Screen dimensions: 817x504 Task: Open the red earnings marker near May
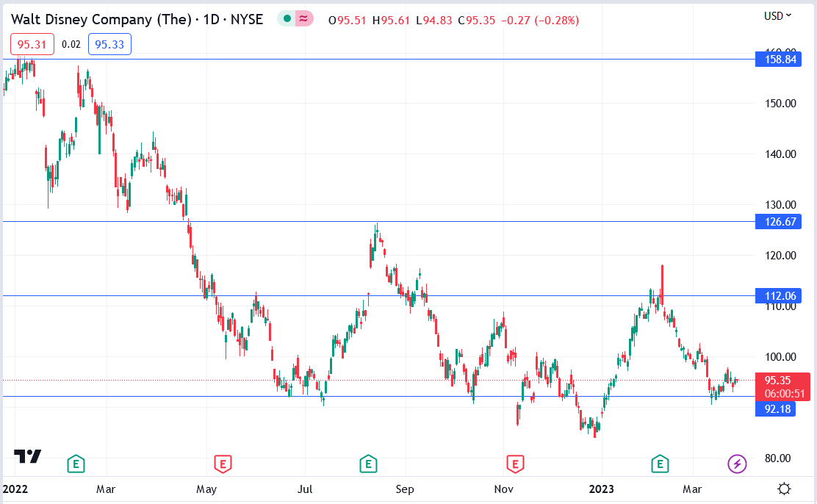[223, 464]
